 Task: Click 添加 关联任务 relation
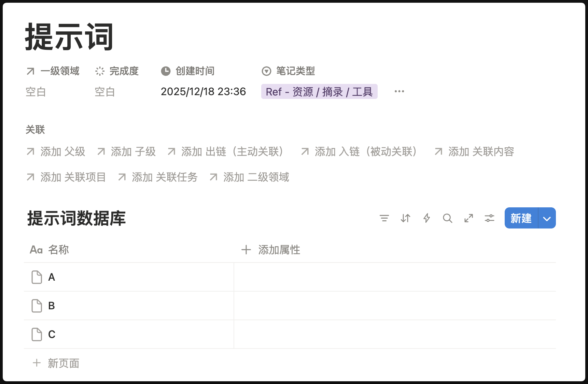click(164, 177)
